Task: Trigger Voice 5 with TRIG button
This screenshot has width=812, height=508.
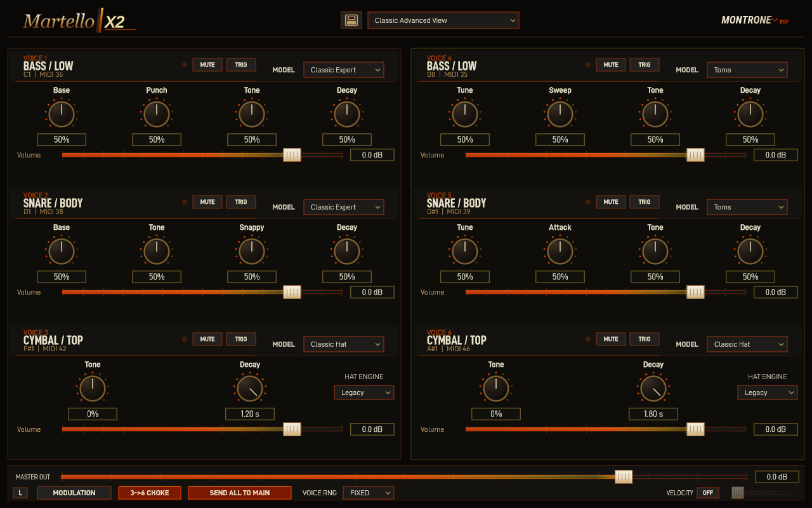Action: point(645,202)
